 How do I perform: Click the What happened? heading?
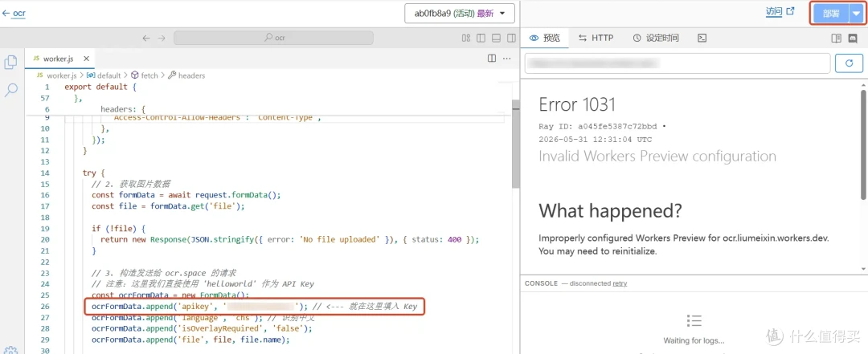coord(610,211)
